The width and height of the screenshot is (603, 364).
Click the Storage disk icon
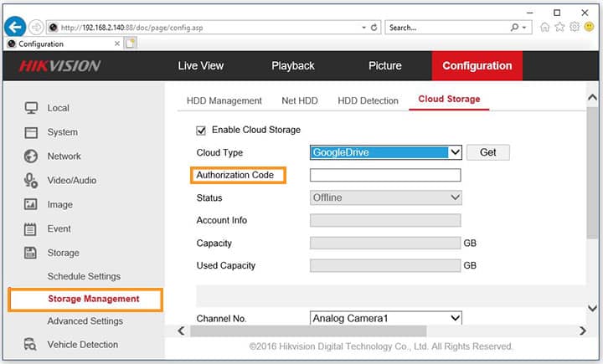31,253
